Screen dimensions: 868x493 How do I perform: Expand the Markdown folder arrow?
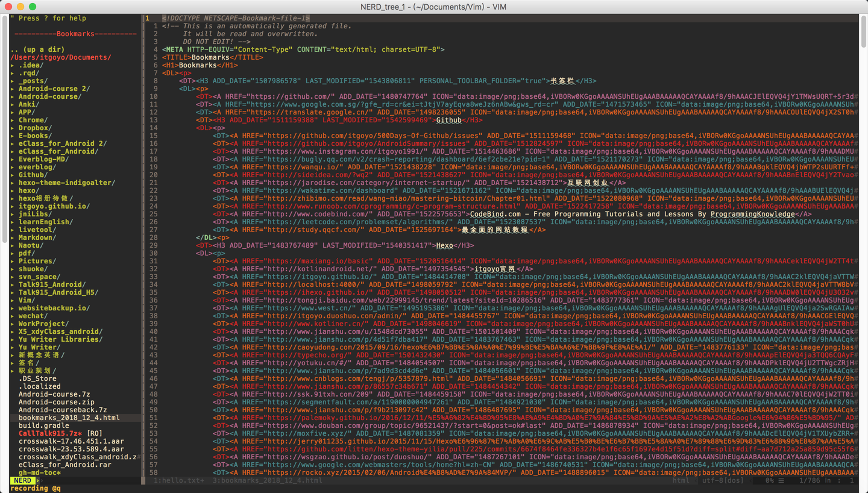coord(12,237)
